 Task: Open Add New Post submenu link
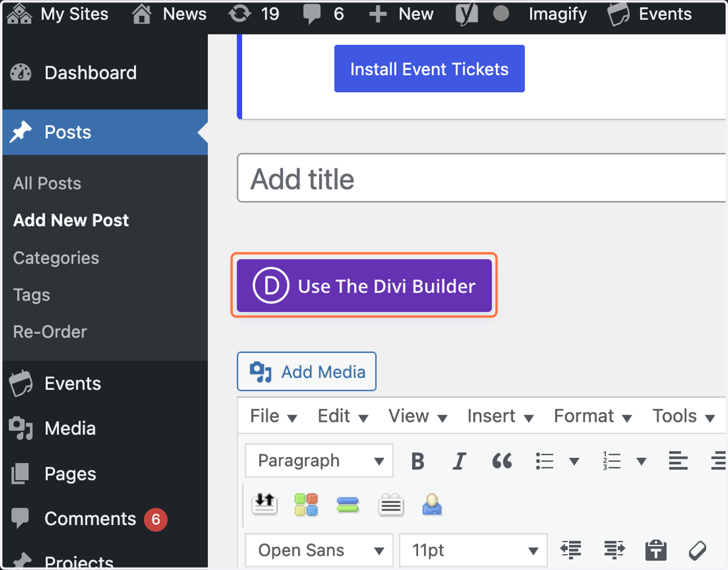click(x=71, y=220)
